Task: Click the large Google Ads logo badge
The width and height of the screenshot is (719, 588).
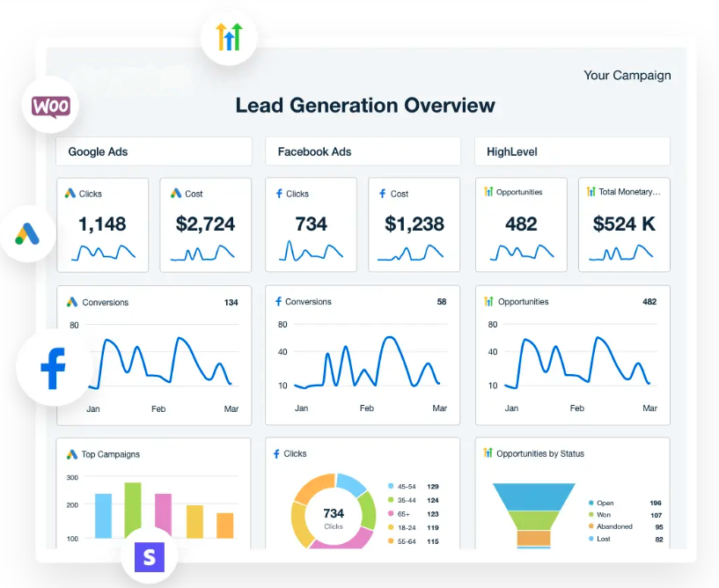Action: pos(28,233)
